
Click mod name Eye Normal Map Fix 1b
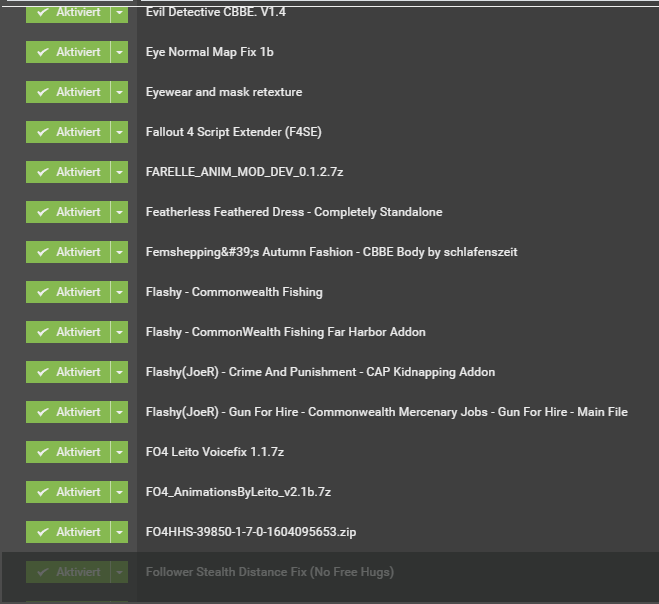209,52
